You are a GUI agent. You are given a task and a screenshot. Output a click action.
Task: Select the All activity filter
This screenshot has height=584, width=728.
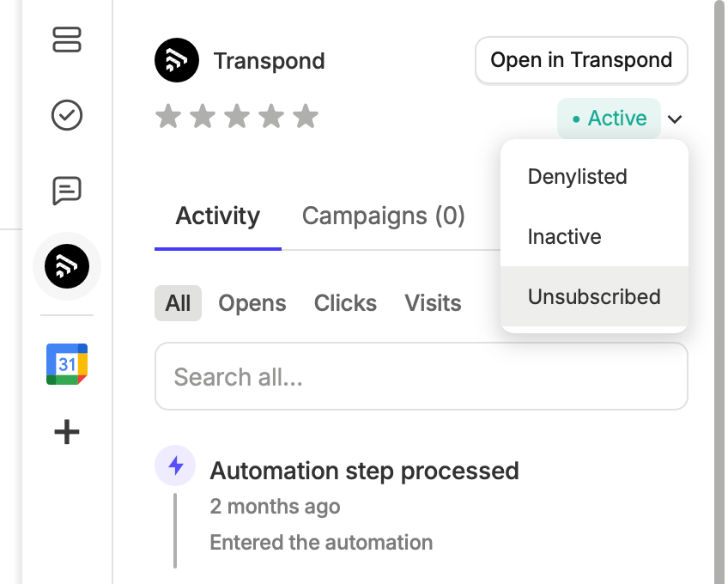pos(178,302)
